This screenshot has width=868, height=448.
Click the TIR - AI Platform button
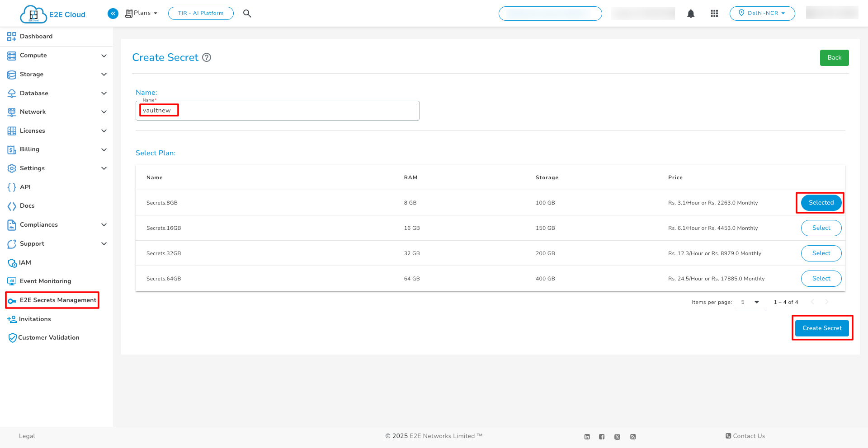pyautogui.click(x=201, y=13)
